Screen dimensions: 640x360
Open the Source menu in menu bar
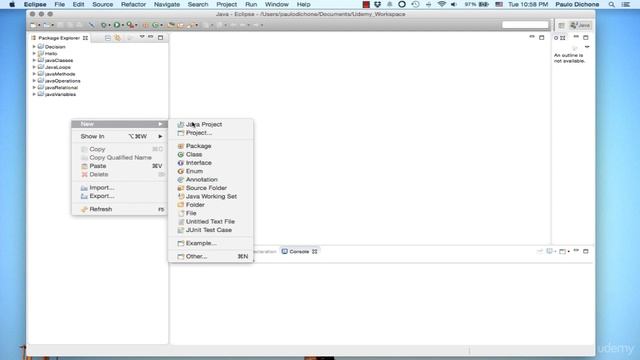[102, 4]
